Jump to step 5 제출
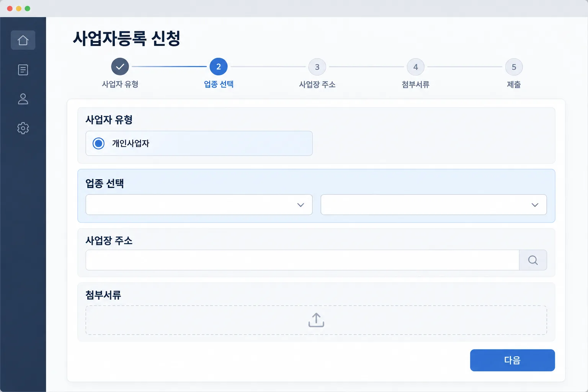 (514, 67)
